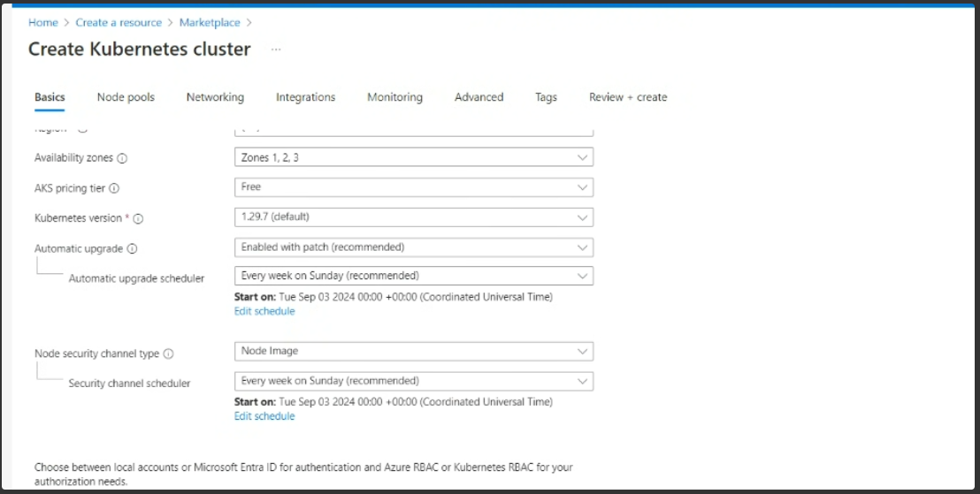The image size is (980, 494).
Task: Expand the Automatic upgrade dropdown
Action: pyautogui.click(x=413, y=247)
